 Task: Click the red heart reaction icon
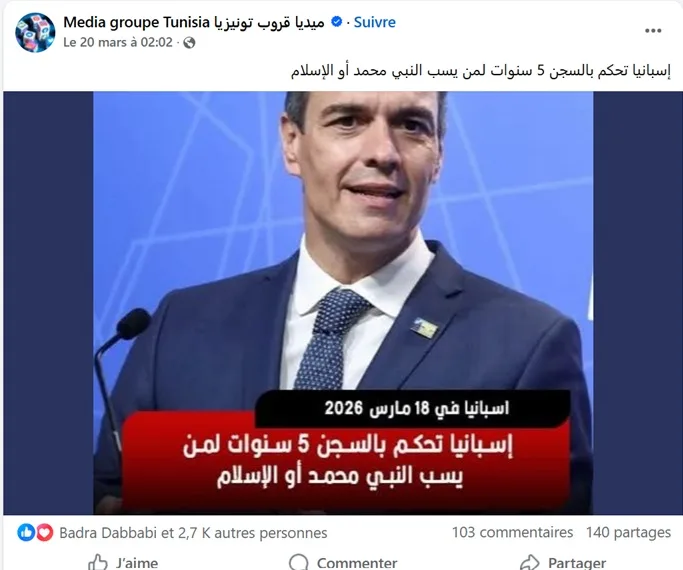point(44,533)
